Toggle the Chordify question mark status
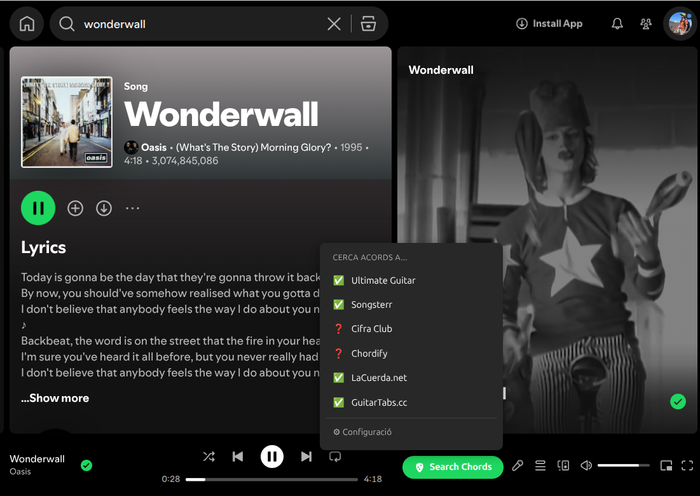 pyautogui.click(x=339, y=354)
